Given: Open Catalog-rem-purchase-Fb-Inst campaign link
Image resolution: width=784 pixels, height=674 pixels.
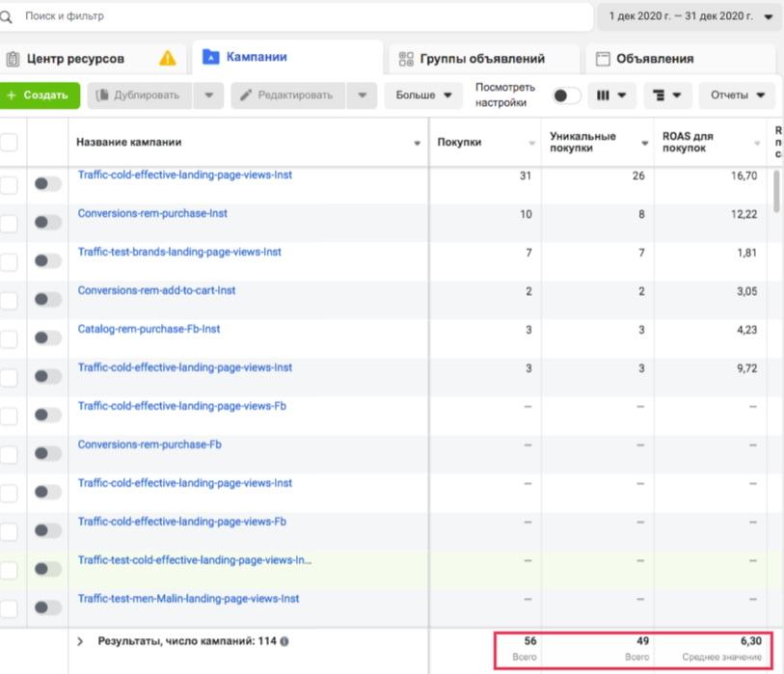Looking at the screenshot, I should click(149, 329).
